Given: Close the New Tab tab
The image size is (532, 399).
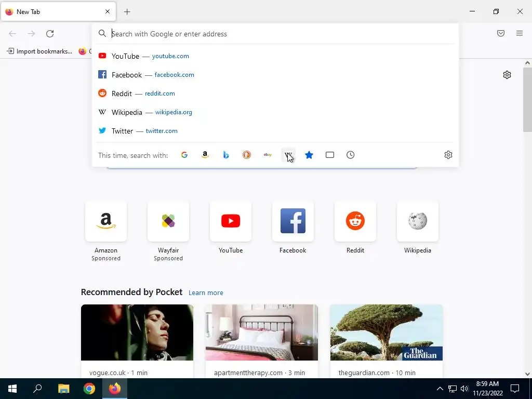Looking at the screenshot, I should tap(108, 11).
